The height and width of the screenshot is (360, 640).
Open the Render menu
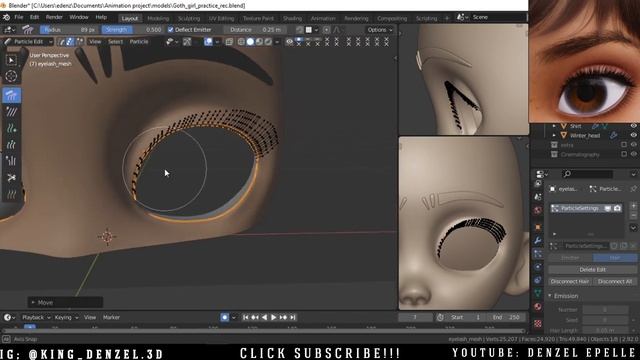click(x=54, y=18)
